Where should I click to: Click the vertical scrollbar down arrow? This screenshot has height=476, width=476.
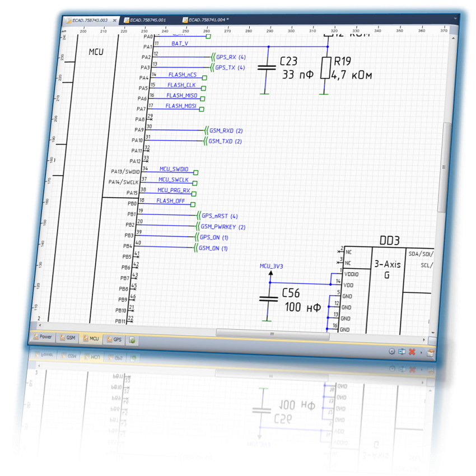click(433, 333)
